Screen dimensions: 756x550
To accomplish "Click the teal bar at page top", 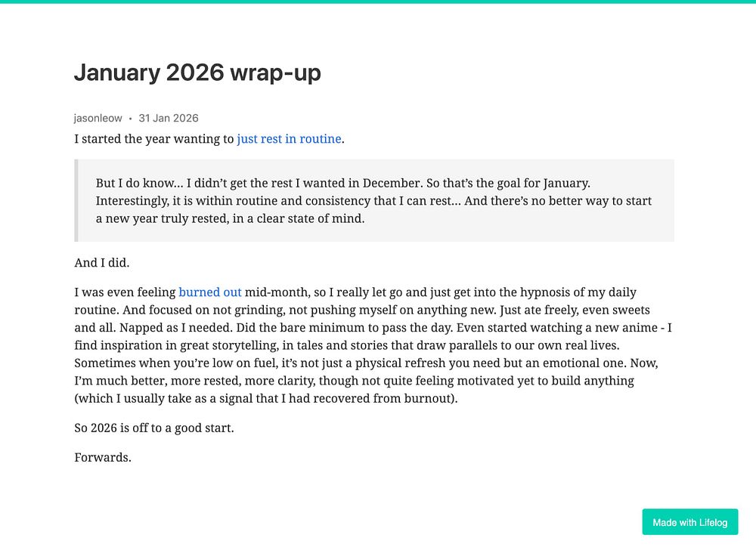I will coord(378,2).
